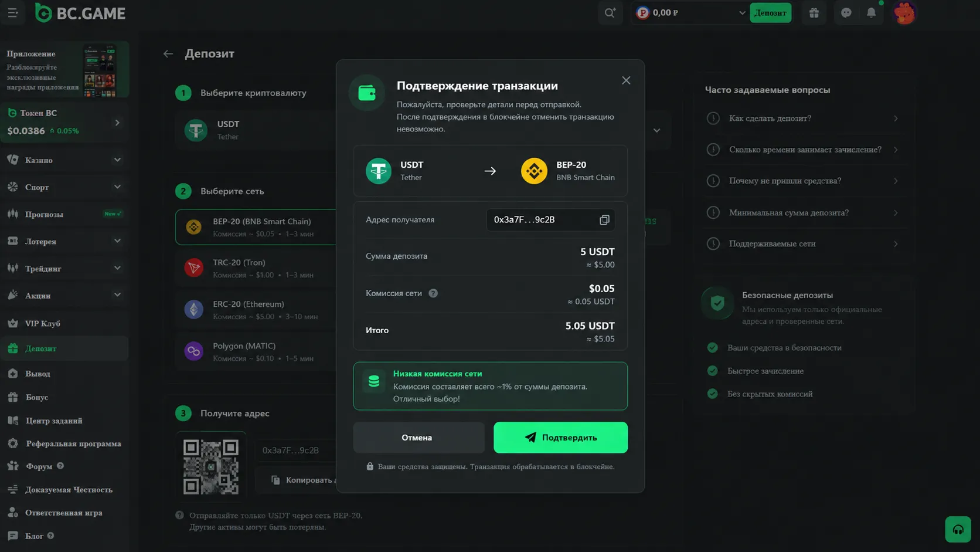The image size is (980, 552).
Task: Click the $0.05 network fee value
Action: pyautogui.click(x=601, y=289)
